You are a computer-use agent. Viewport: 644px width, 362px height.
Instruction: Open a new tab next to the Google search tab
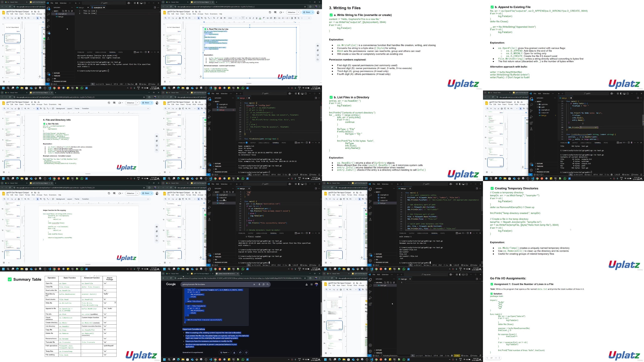[242, 274]
